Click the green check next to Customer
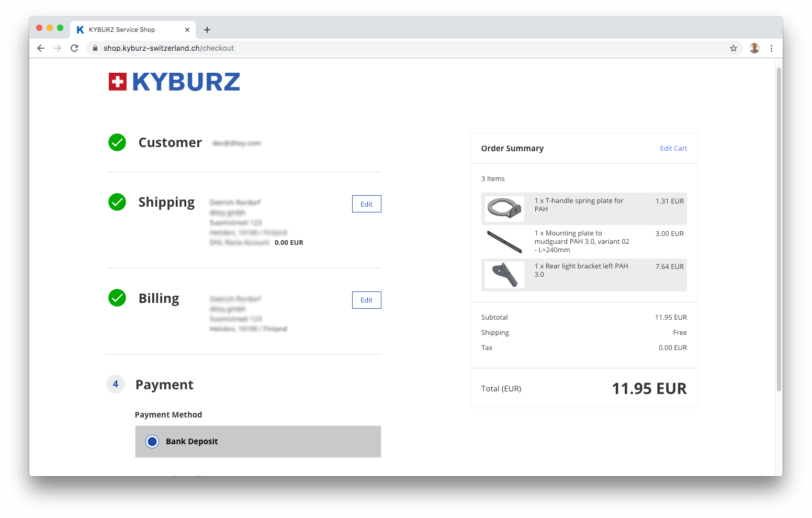The image size is (812, 518). (117, 142)
